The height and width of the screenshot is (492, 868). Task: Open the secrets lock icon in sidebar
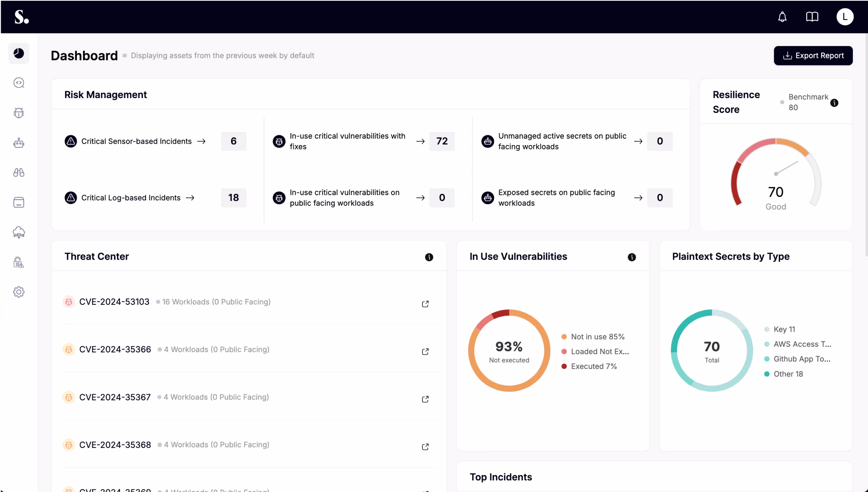tap(18, 262)
